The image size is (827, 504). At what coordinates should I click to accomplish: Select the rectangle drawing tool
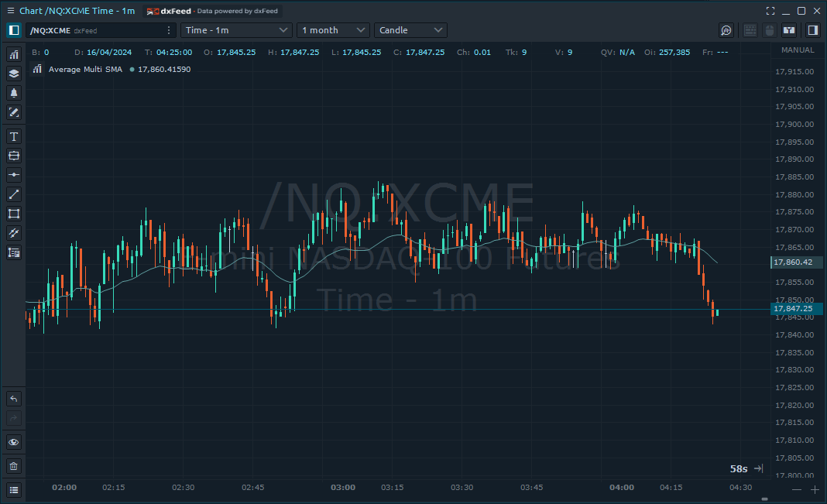[x=13, y=214]
